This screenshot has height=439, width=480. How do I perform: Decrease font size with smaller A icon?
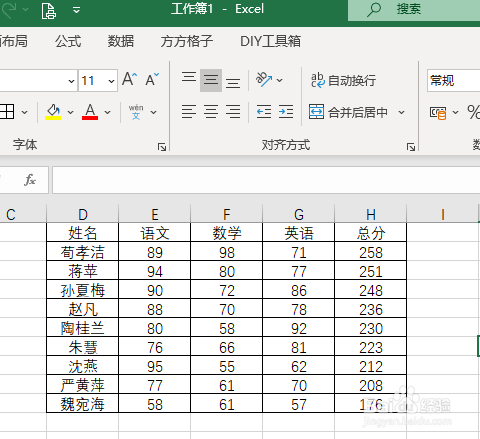152,79
